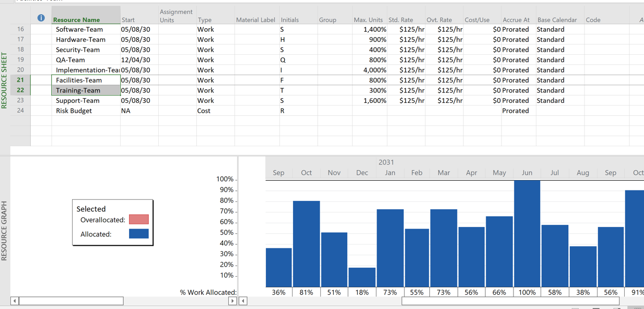
Task: Click right scroll arrow under the legend pane
Action: coord(232,301)
